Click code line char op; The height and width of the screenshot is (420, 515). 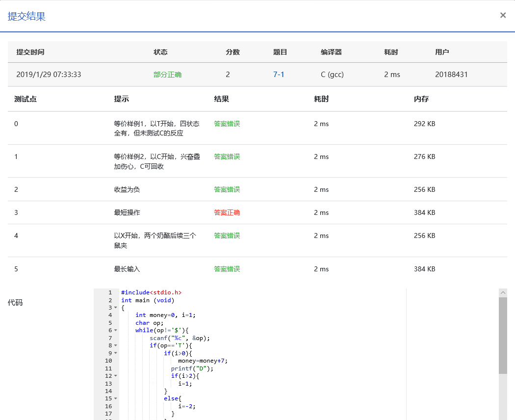click(149, 323)
